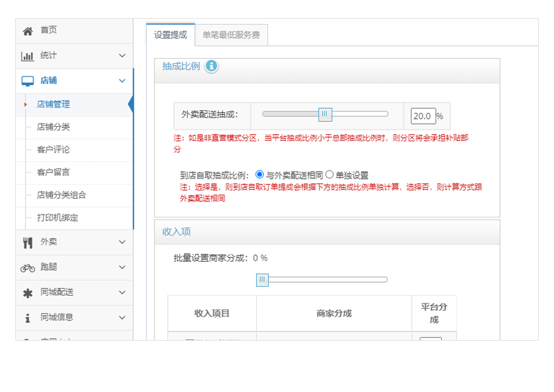Click the 店铺 menu label
This screenshot has width=554, height=392.
point(48,80)
